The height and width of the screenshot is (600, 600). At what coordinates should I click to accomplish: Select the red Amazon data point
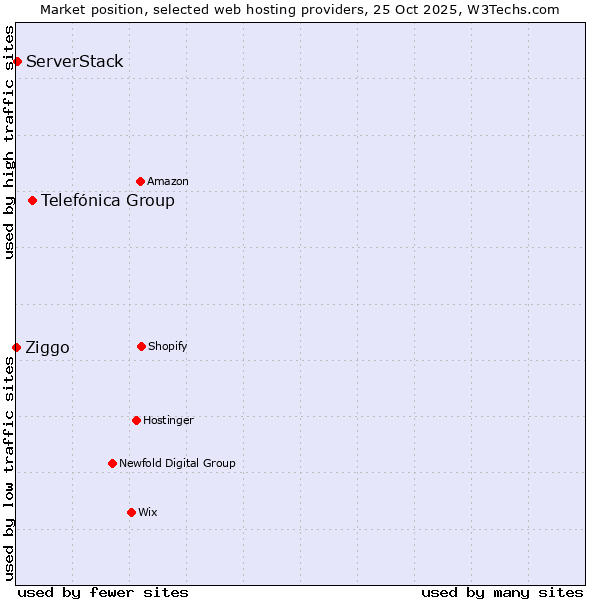(140, 181)
